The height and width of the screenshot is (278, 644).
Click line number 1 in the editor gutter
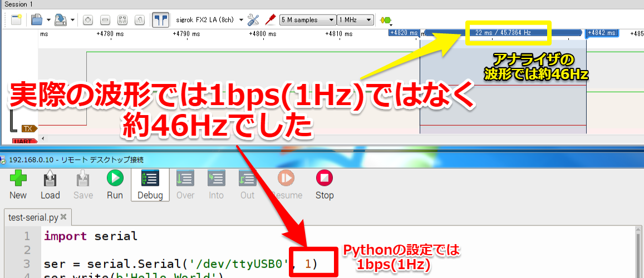click(27, 236)
